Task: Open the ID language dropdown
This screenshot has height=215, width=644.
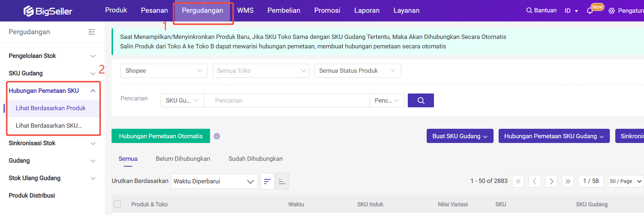Action: tap(571, 11)
